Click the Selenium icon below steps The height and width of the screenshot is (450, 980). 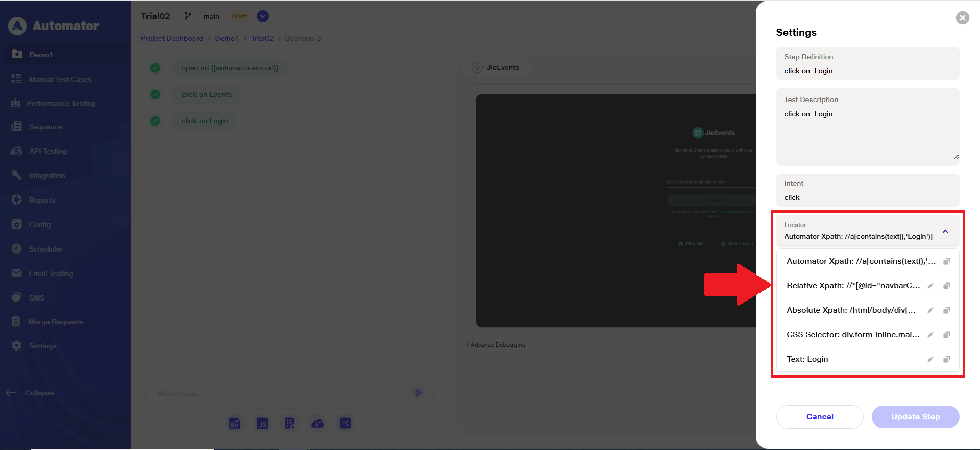(x=235, y=423)
